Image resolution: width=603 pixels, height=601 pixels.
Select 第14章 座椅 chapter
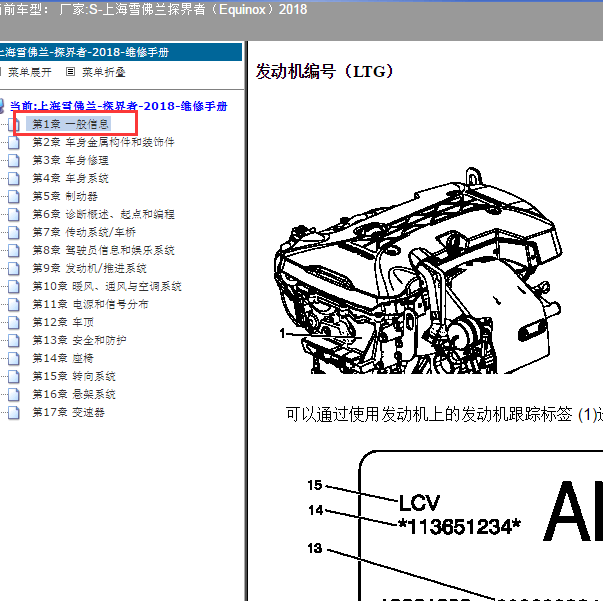63,358
